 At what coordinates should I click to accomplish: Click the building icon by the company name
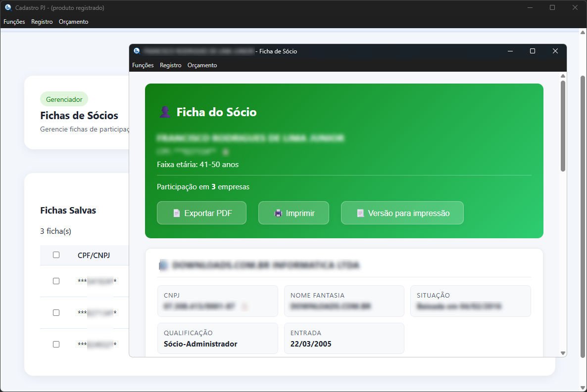[163, 265]
